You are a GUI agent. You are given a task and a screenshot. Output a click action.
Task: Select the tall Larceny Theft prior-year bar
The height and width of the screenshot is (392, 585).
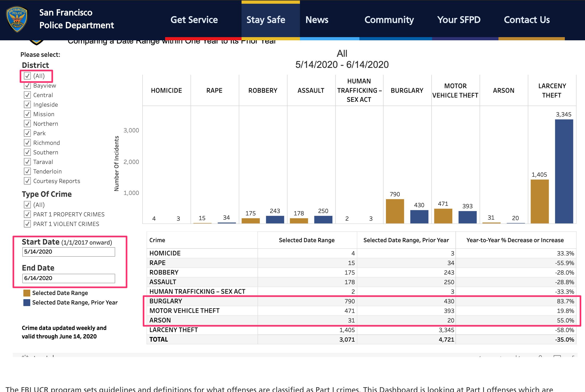tap(564, 171)
